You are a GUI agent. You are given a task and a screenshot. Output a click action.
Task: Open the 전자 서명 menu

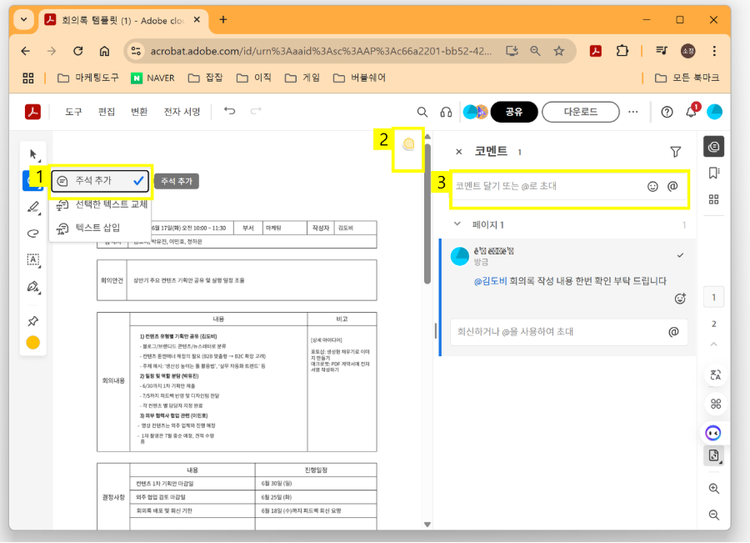tap(182, 112)
